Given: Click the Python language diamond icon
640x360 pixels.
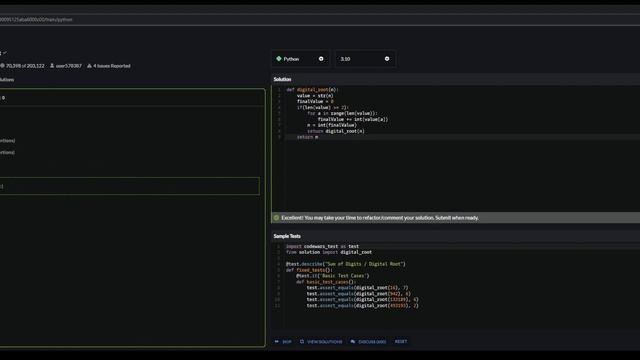Looking at the screenshot, I should (x=279, y=59).
